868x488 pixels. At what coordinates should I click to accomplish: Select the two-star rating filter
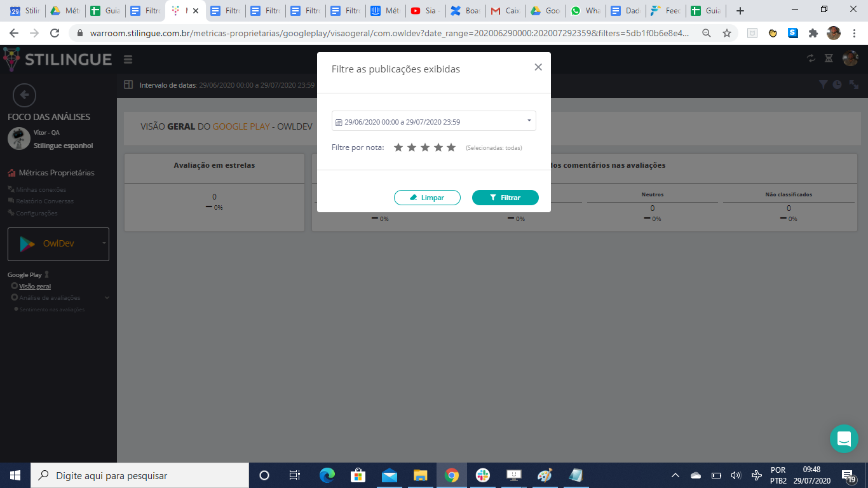click(x=412, y=147)
